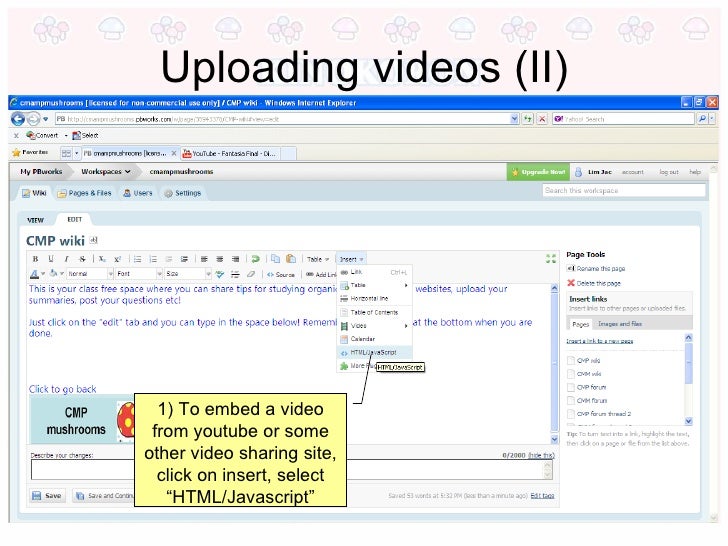The width and height of the screenshot is (728, 546).
Task: Insert a bulleted list
Action: (137, 259)
